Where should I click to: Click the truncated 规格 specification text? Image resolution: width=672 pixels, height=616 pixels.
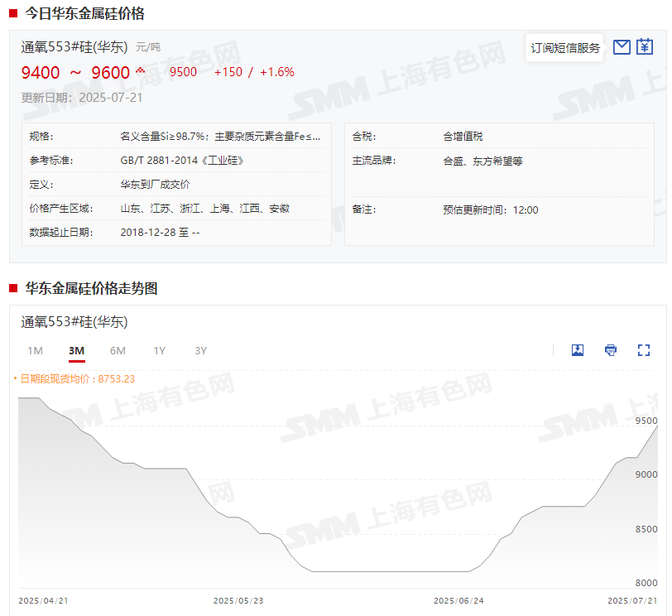pos(220,137)
